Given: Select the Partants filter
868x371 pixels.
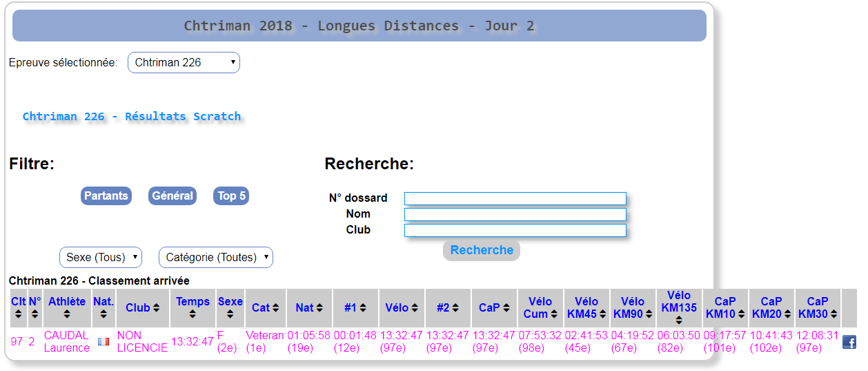Looking at the screenshot, I should click(106, 196).
